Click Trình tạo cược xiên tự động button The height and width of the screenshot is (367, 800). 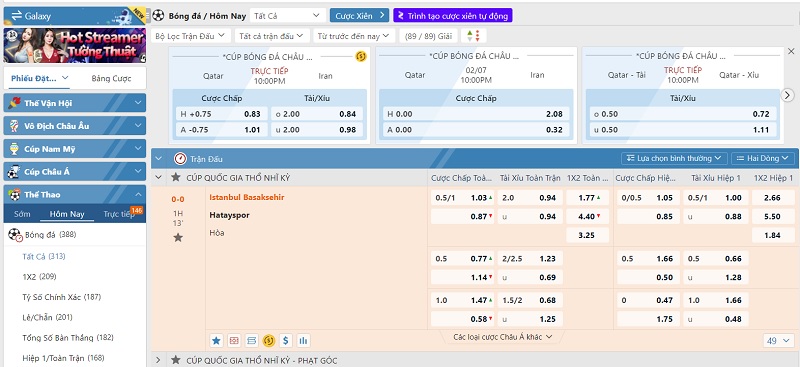(453, 15)
